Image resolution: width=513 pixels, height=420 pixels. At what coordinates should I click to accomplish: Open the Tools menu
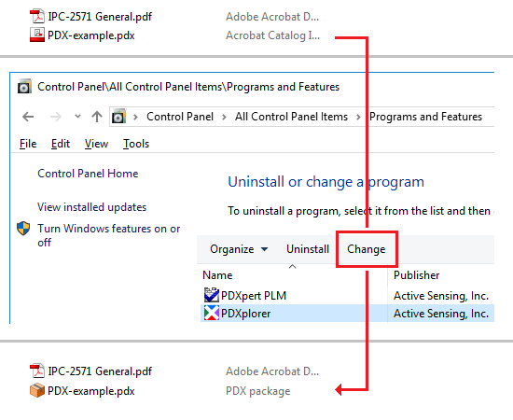pos(136,144)
